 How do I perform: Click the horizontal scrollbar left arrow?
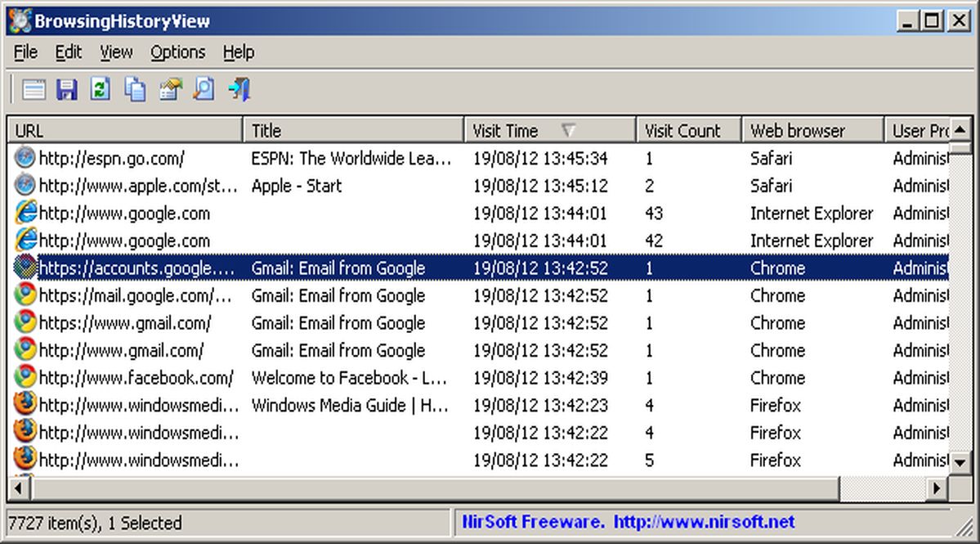[20, 488]
